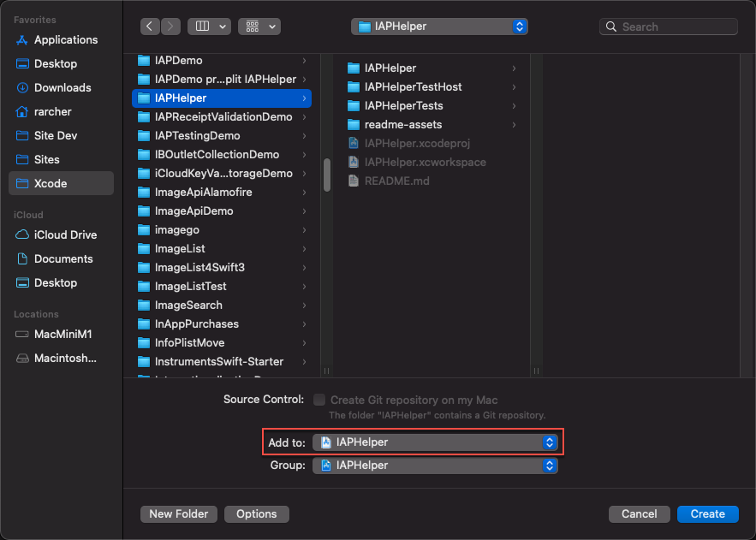Select IAPHelperTests folder
Viewport: 756px width, 540px height.
[x=432, y=106]
